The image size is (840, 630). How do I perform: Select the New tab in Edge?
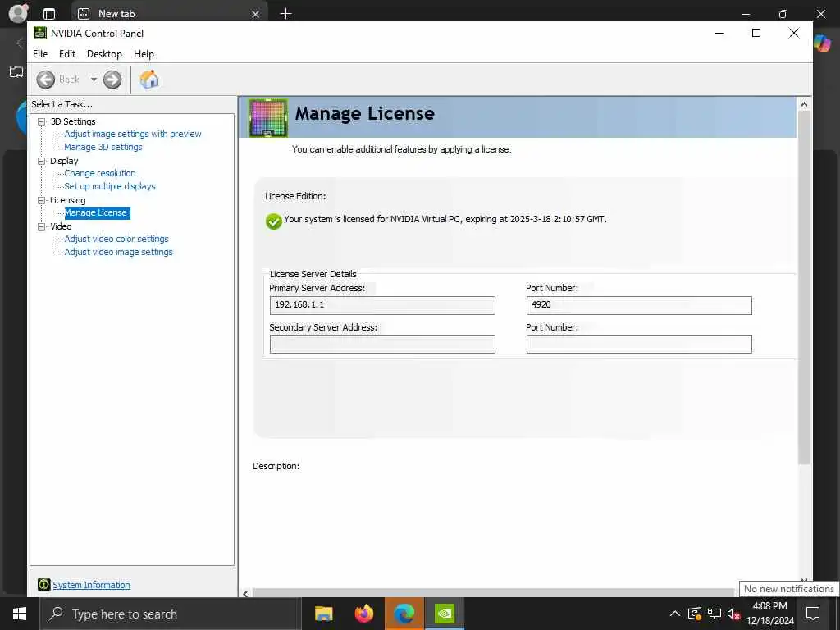[169, 13]
